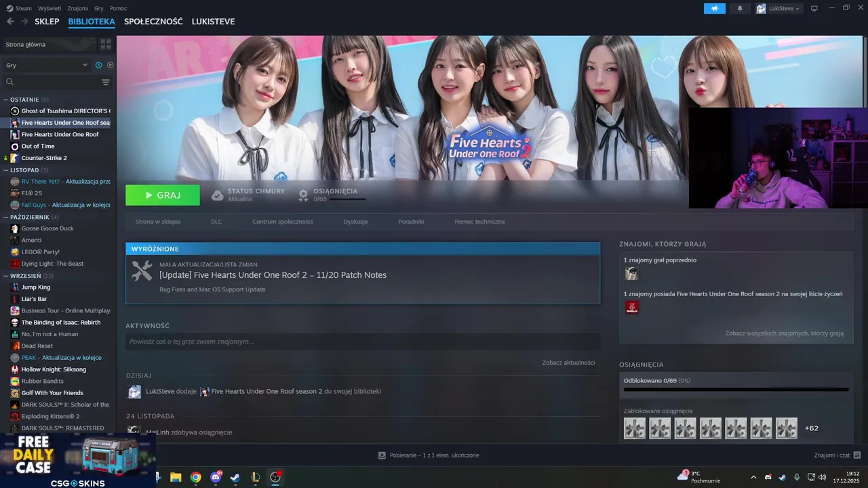Toggle the ready-to-play filter icon

coord(110,65)
